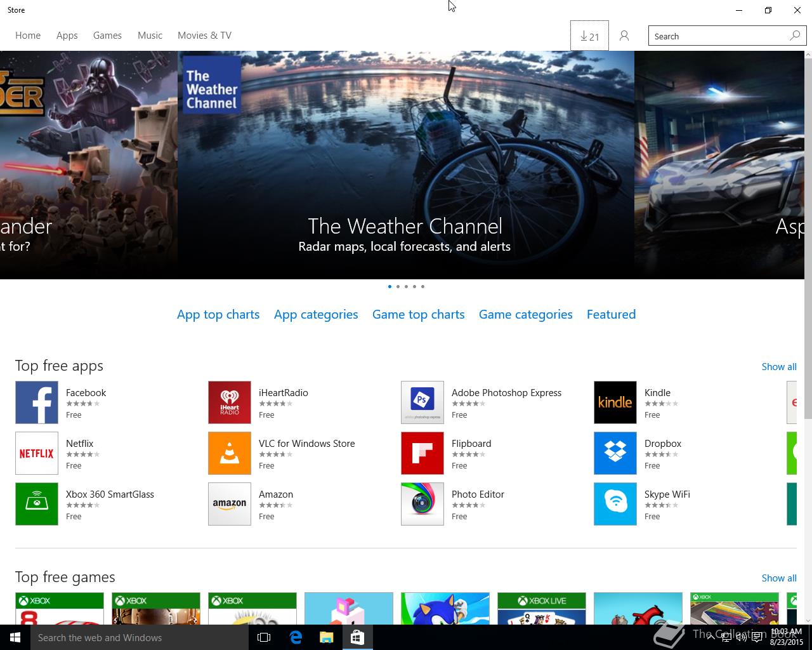This screenshot has width=812, height=650.
Task: Open the Windows Start button
Action: click(x=15, y=637)
